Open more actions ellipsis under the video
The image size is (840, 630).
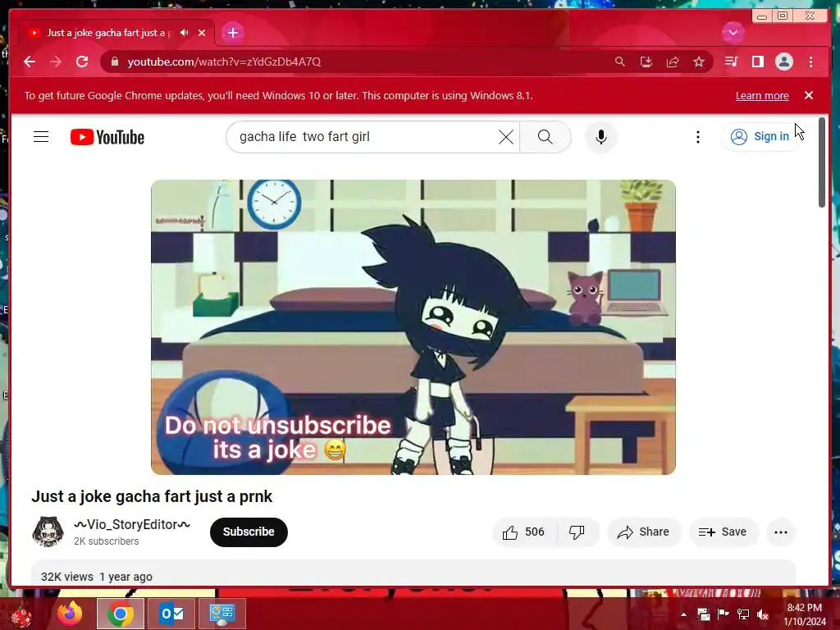[x=781, y=532]
